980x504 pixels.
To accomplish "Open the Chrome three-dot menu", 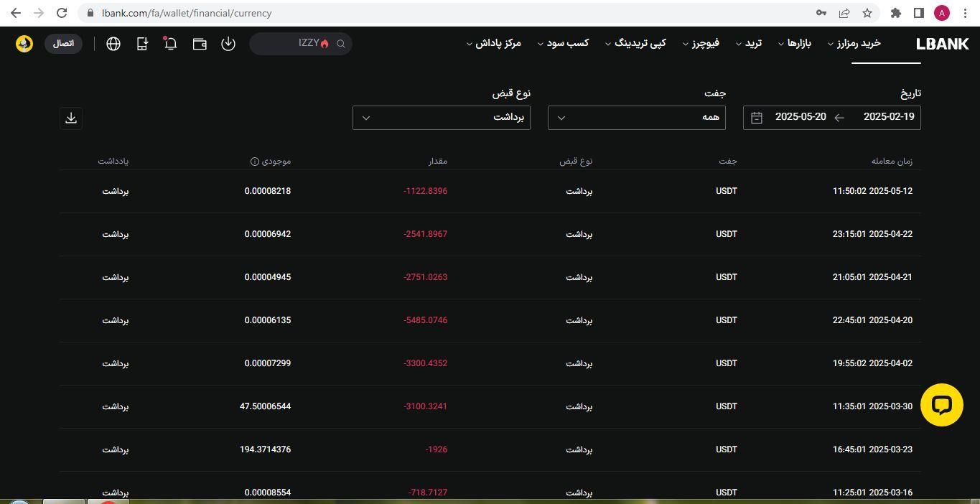I will [x=965, y=13].
